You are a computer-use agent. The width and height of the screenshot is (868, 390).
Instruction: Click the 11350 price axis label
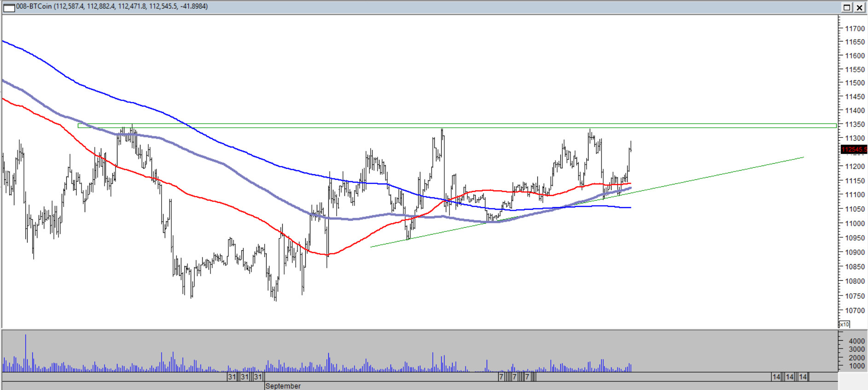855,124
